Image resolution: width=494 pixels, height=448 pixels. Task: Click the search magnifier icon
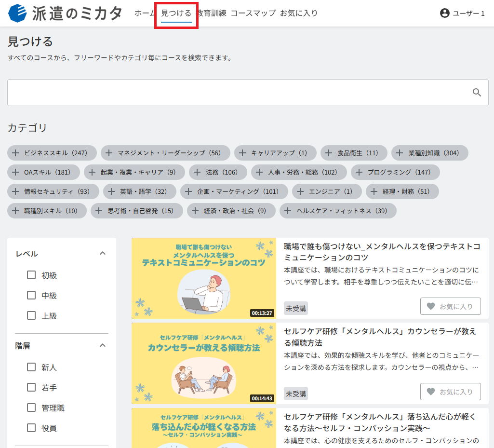[x=477, y=93]
